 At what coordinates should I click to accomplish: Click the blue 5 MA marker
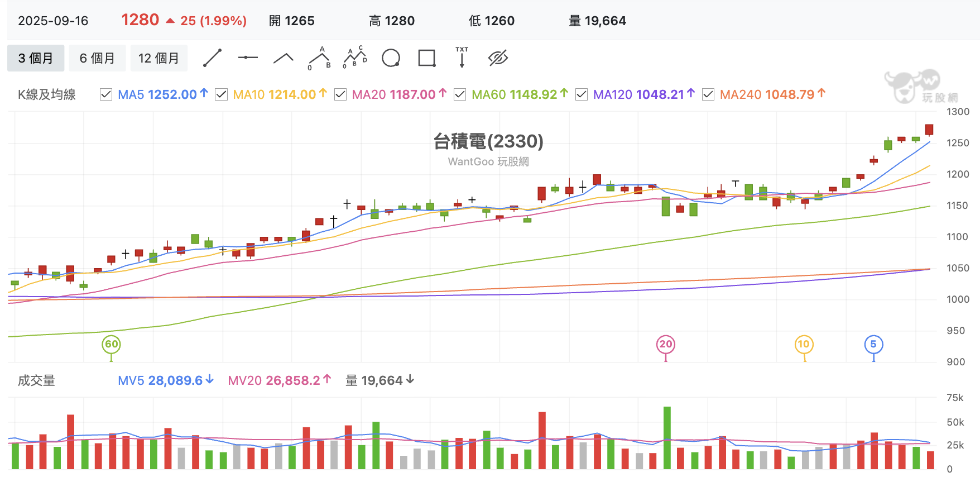(x=873, y=344)
